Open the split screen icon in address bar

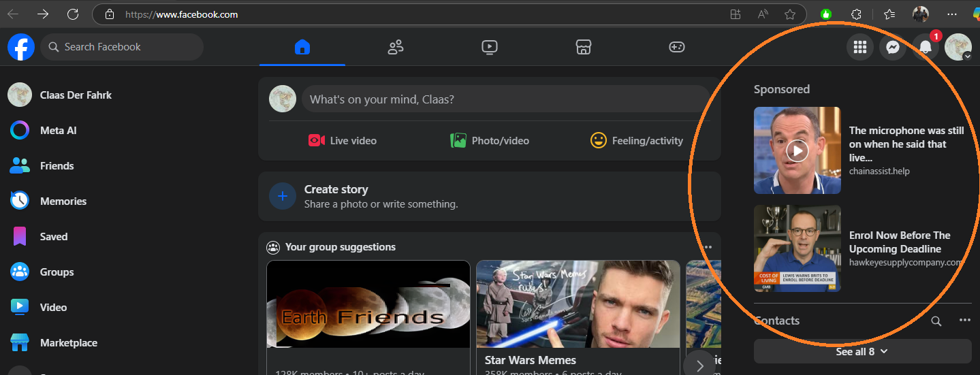[x=736, y=14]
